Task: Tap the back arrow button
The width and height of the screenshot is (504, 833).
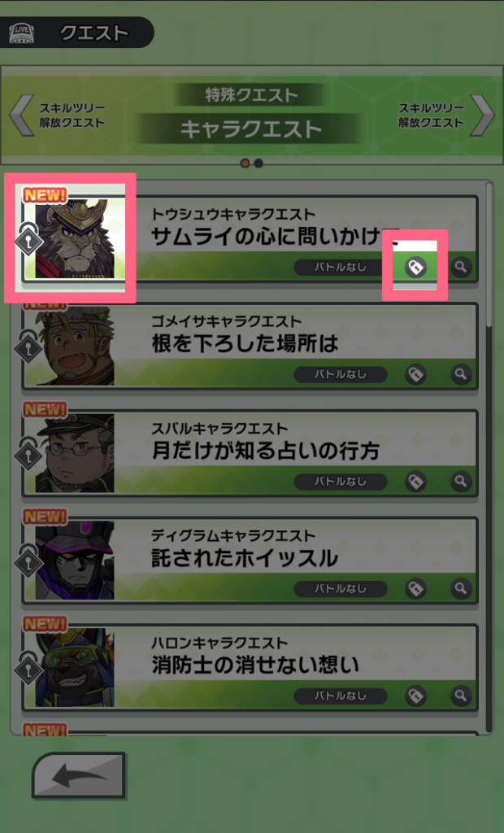Action: pos(79,775)
